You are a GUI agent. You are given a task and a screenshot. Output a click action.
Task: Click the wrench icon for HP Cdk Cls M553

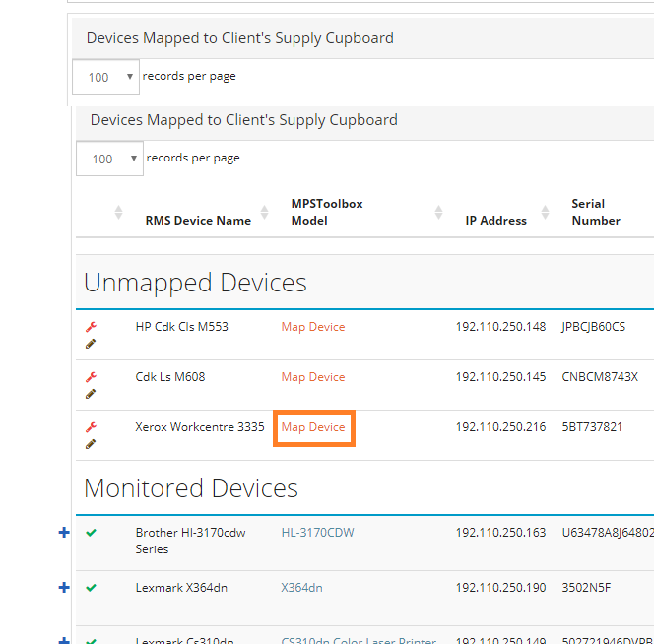pos(91,327)
